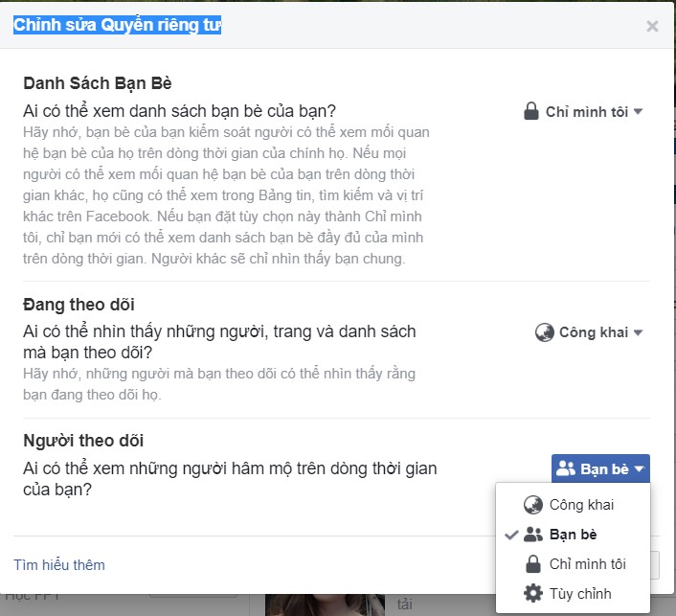
Task: Open the Công khai dropdown for Đang theo dõi
Action: [x=589, y=332]
